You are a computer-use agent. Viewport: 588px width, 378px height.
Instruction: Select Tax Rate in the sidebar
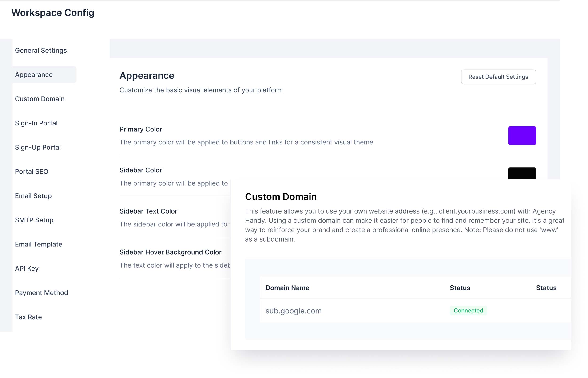[28, 317]
